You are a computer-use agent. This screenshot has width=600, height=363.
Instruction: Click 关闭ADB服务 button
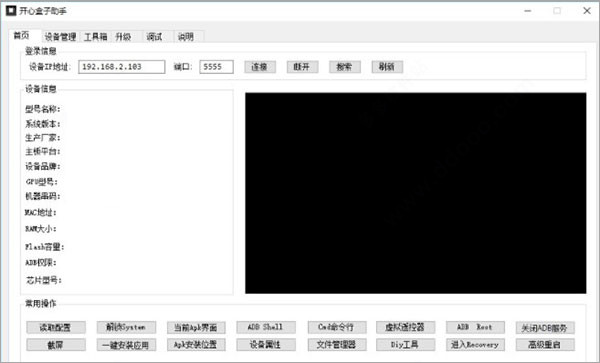tap(545, 328)
